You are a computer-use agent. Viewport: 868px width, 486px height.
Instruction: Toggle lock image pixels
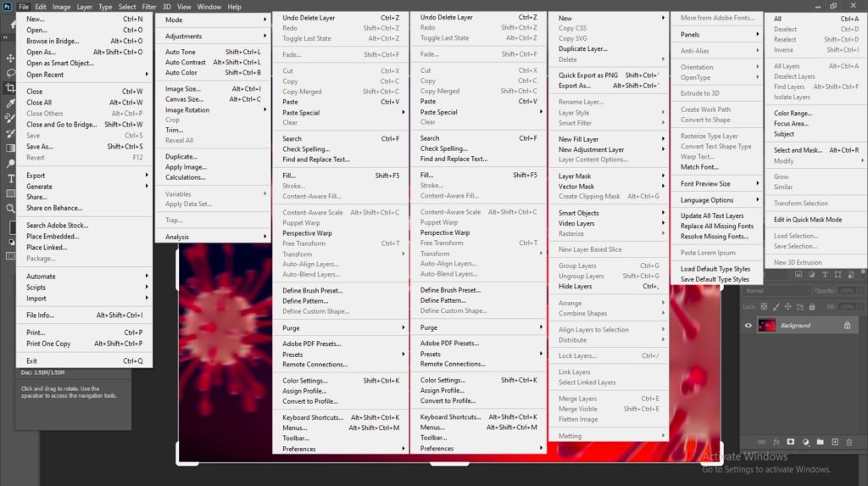pos(776,306)
